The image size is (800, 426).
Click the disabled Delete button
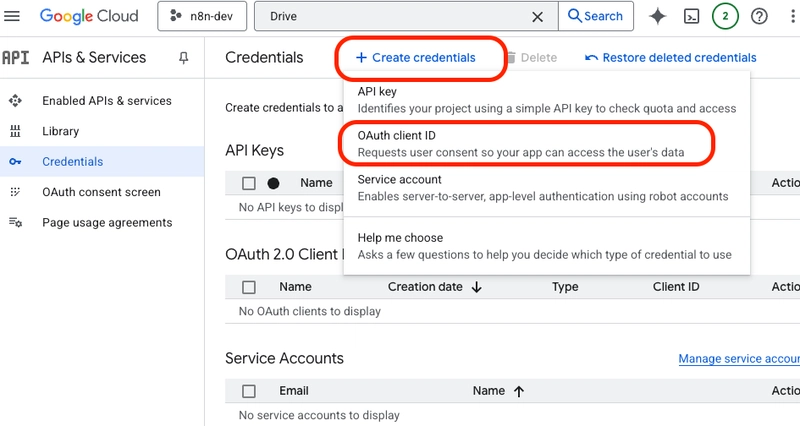pyautogui.click(x=532, y=58)
